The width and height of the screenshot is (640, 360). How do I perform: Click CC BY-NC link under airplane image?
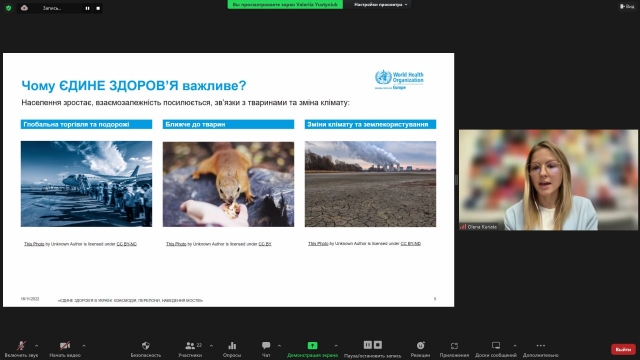coord(127,244)
